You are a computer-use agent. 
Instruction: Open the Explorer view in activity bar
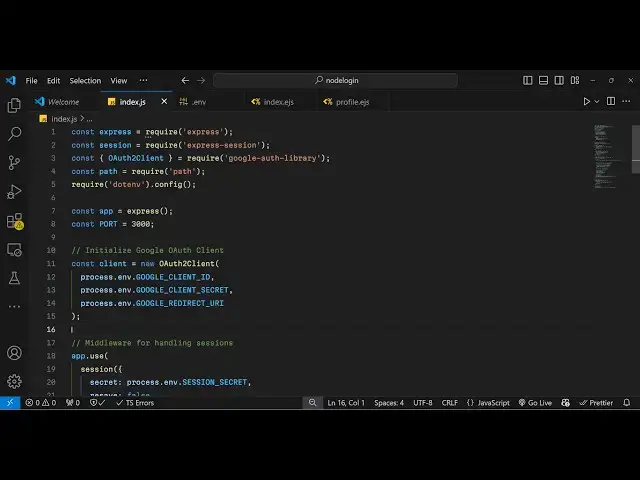tap(14, 105)
